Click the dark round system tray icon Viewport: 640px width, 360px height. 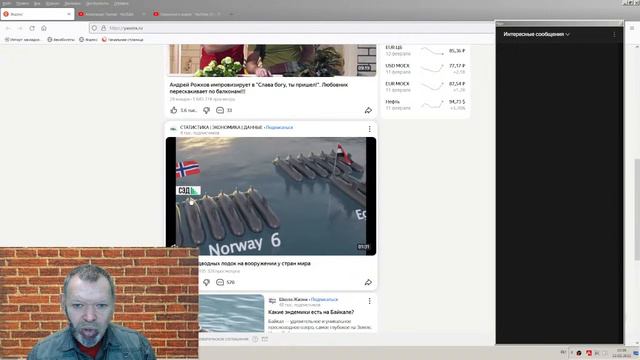click(x=579, y=353)
